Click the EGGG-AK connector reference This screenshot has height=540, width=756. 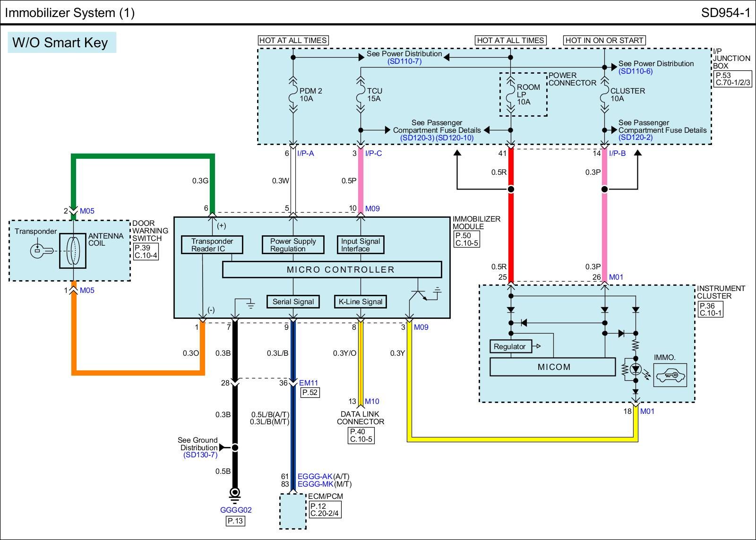(315, 477)
